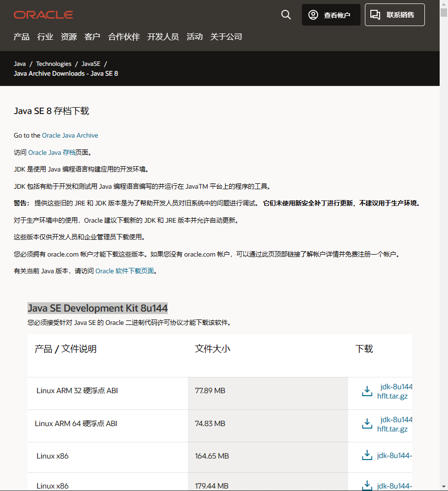
Task: Open the Oracle 软件下载页面 link
Action: (x=125, y=271)
